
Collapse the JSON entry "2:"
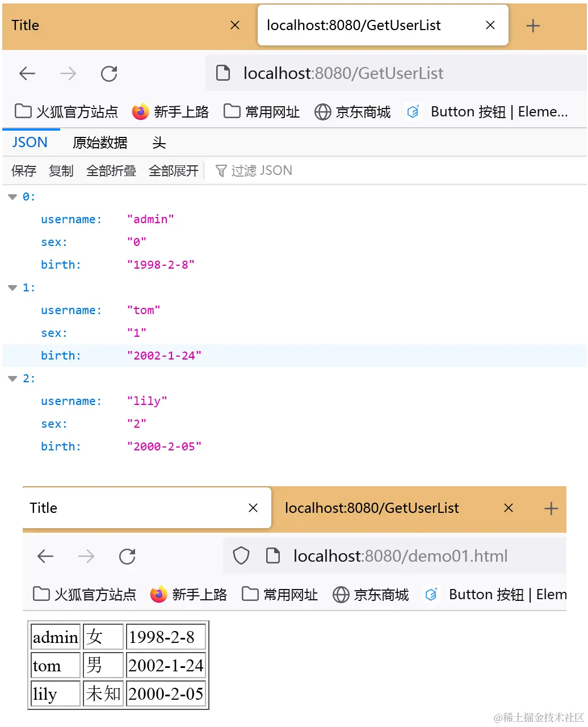12,378
